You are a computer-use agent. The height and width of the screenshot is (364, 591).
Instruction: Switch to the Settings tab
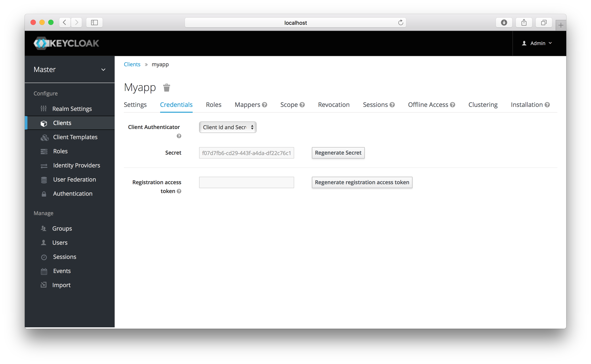tap(135, 104)
